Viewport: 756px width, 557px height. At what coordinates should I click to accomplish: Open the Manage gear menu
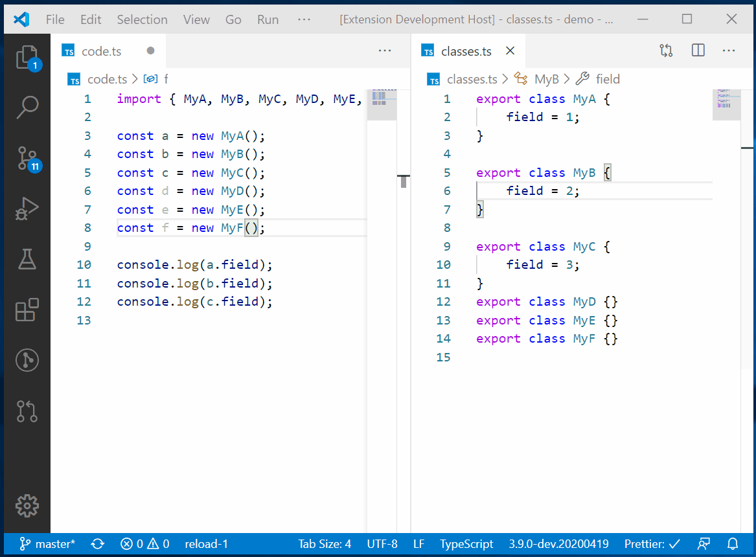point(27,506)
